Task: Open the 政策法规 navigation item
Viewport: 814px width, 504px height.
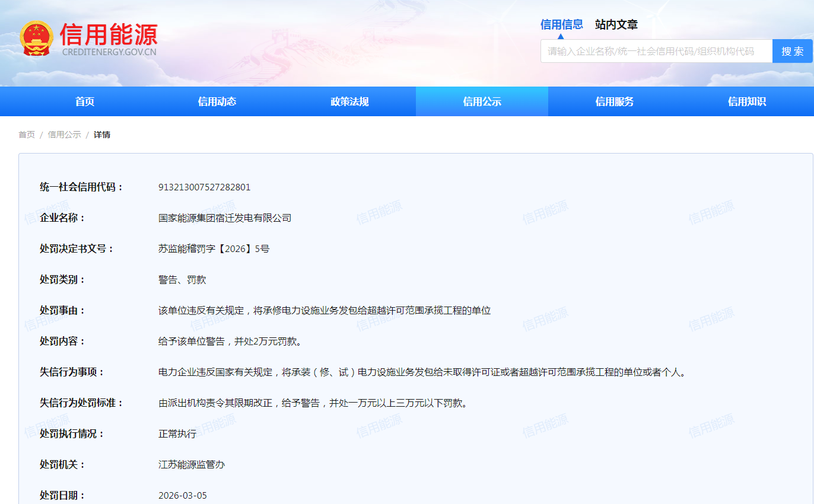Action: pos(349,101)
